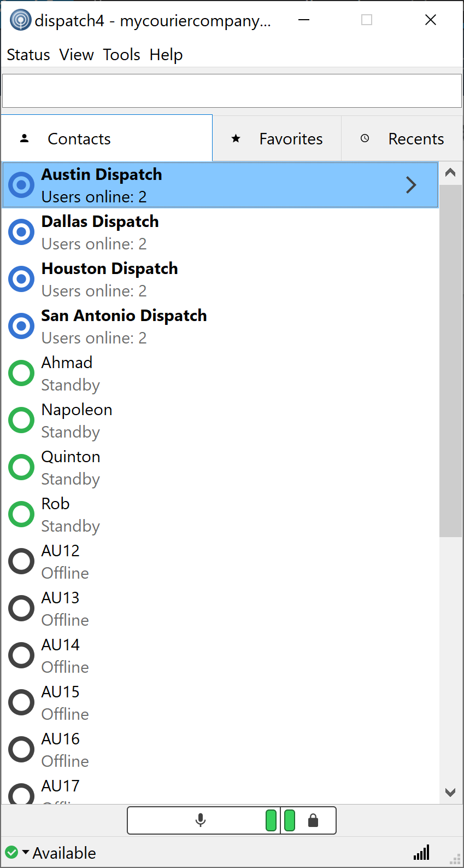
Task: Click the signal strength bars indicator
Action: point(421,852)
